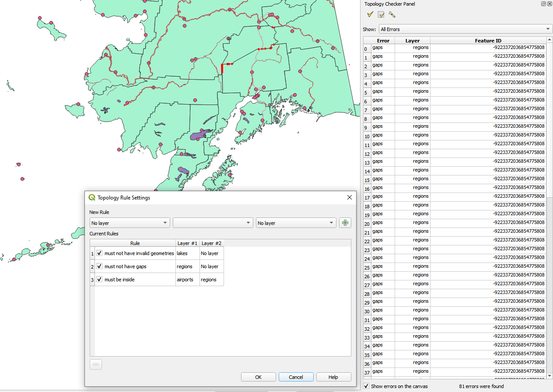Toggle the 'must be inside' rule checkbox
This screenshot has width=553, height=392.
(x=99, y=279)
